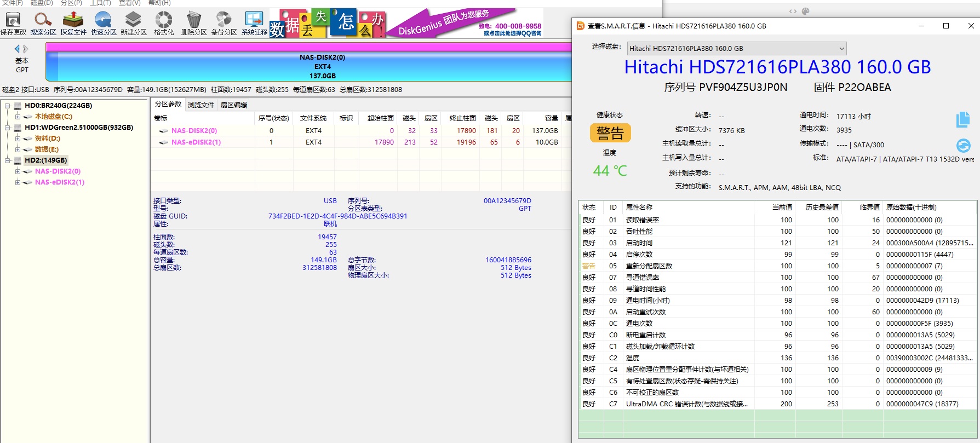Click the 44 ℃ temperature reading

point(610,171)
